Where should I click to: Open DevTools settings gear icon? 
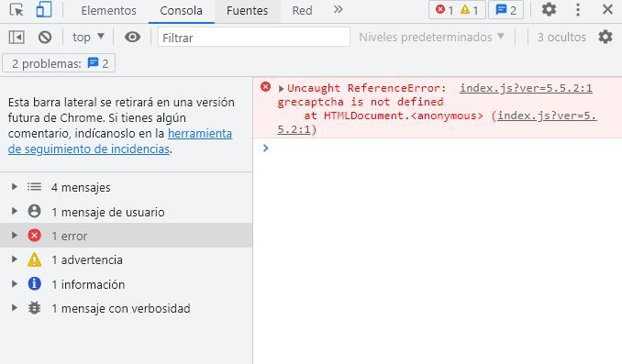(549, 9)
